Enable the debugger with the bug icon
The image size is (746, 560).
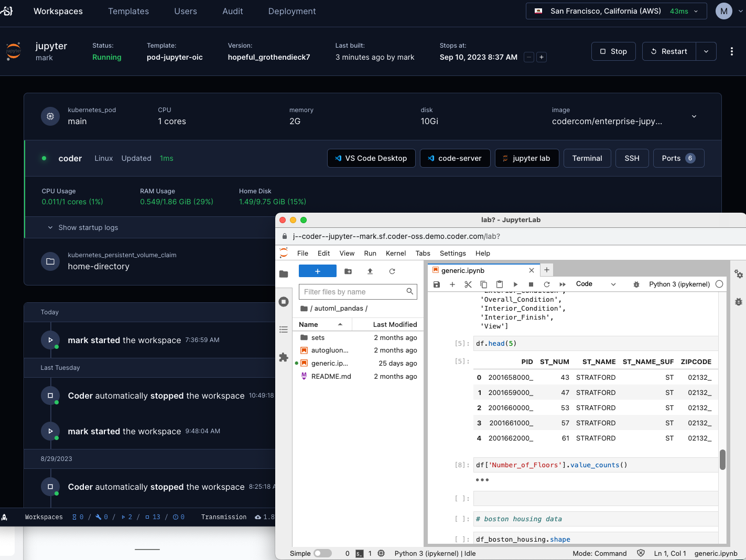coord(636,284)
